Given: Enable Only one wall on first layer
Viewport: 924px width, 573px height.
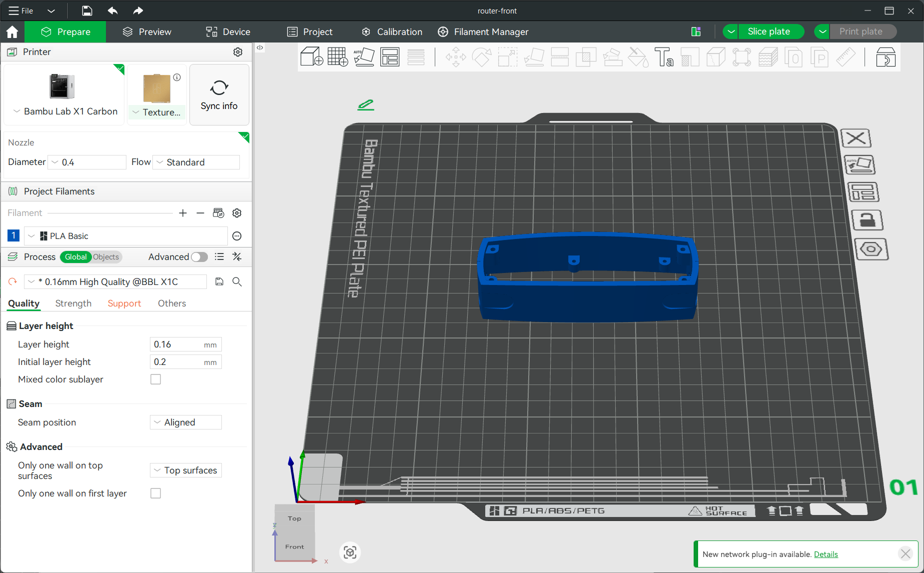Looking at the screenshot, I should click(x=156, y=493).
